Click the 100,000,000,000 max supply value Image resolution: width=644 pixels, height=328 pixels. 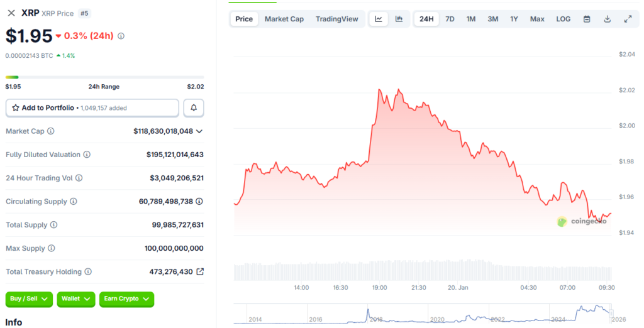tap(174, 248)
